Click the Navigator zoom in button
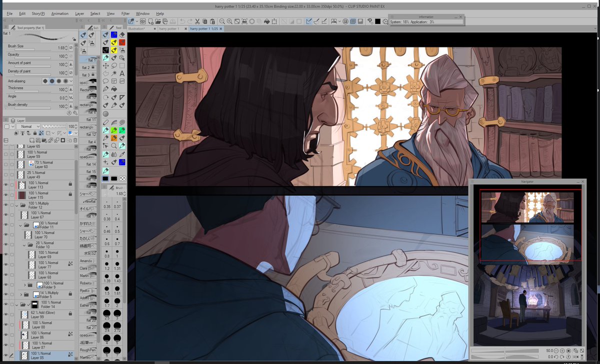 pyautogui.click(x=562, y=351)
